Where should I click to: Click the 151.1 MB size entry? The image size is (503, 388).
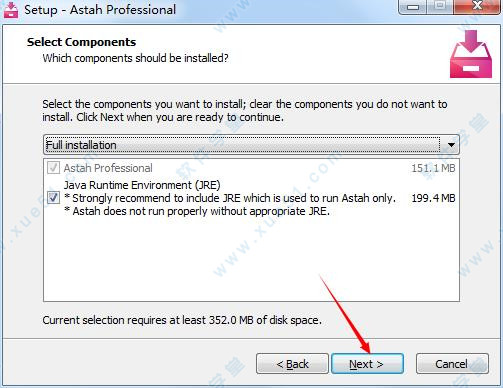tap(433, 168)
